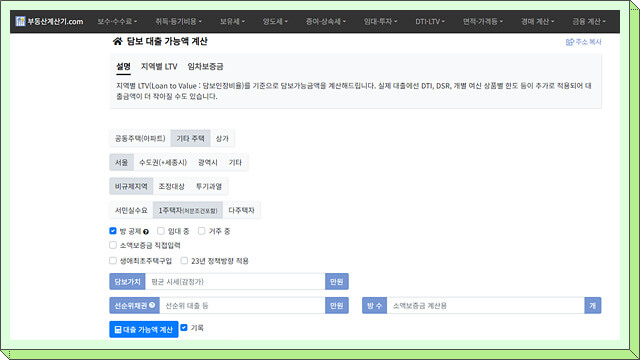The height and width of the screenshot is (360, 640).
Task: Switch to the 임차보증금 tab
Action: point(205,67)
